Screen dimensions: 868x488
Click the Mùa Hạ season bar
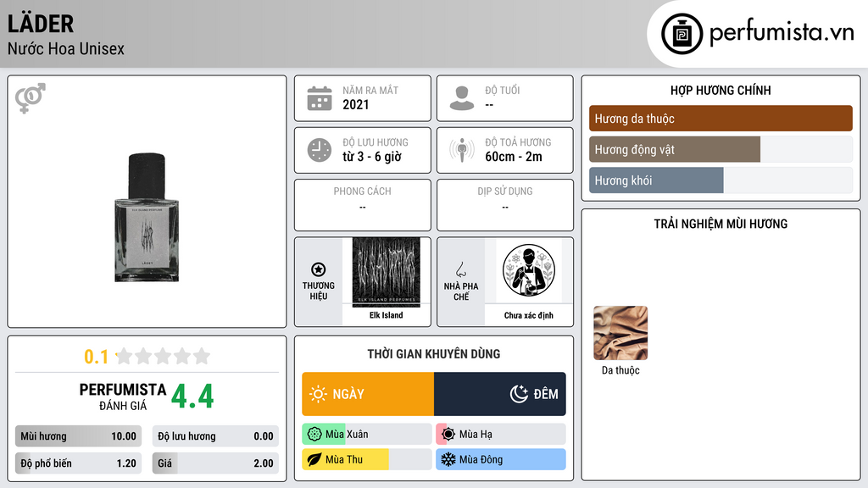click(x=501, y=435)
